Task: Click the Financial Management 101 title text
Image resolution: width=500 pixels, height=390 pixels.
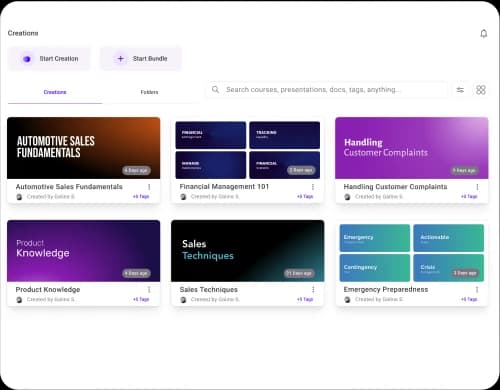Action: pos(224,187)
